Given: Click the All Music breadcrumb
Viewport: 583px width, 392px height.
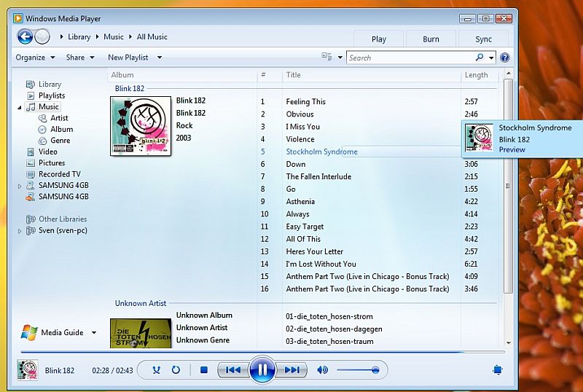Looking at the screenshot, I should (152, 37).
